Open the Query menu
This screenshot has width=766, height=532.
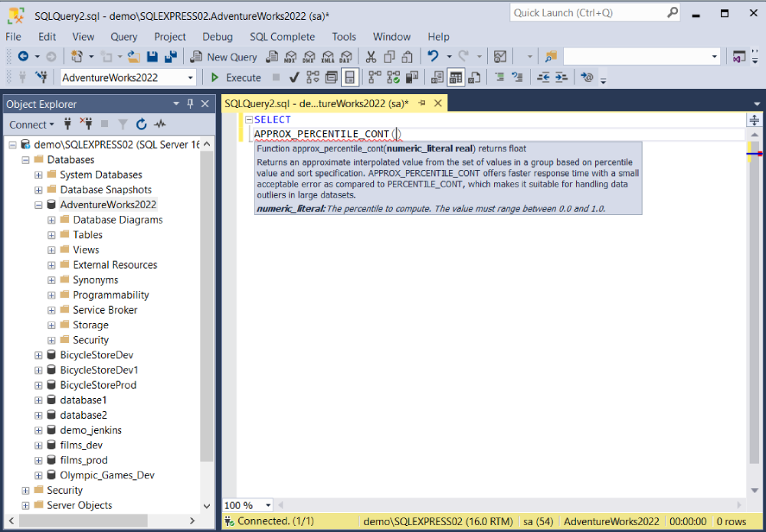[x=123, y=37]
